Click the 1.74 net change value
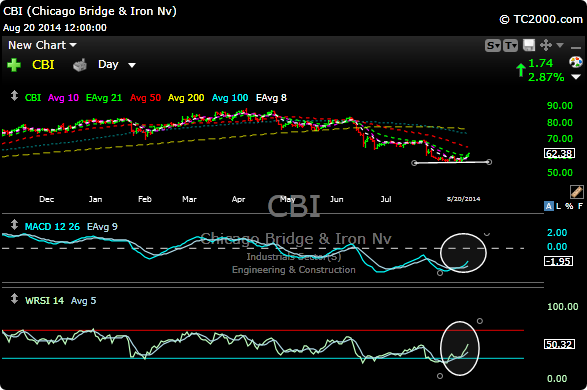587x390 pixels. pos(540,63)
